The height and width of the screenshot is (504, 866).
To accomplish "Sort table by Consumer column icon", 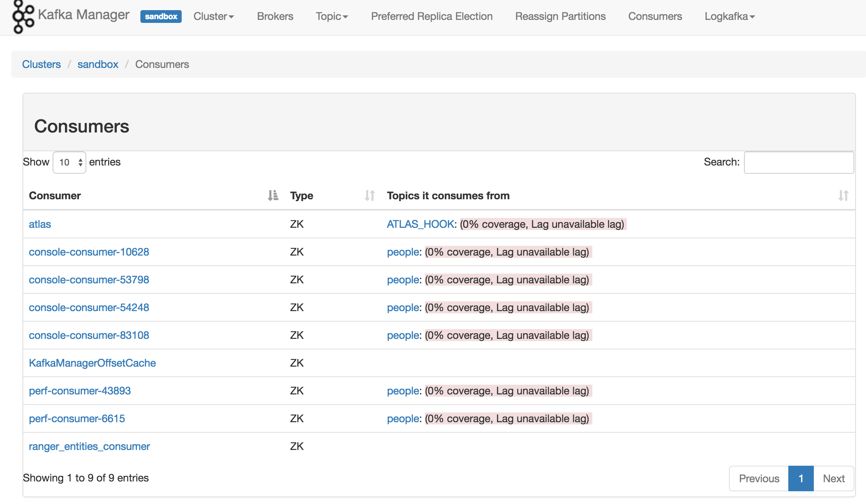I will pyautogui.click(x=273, y=196).
